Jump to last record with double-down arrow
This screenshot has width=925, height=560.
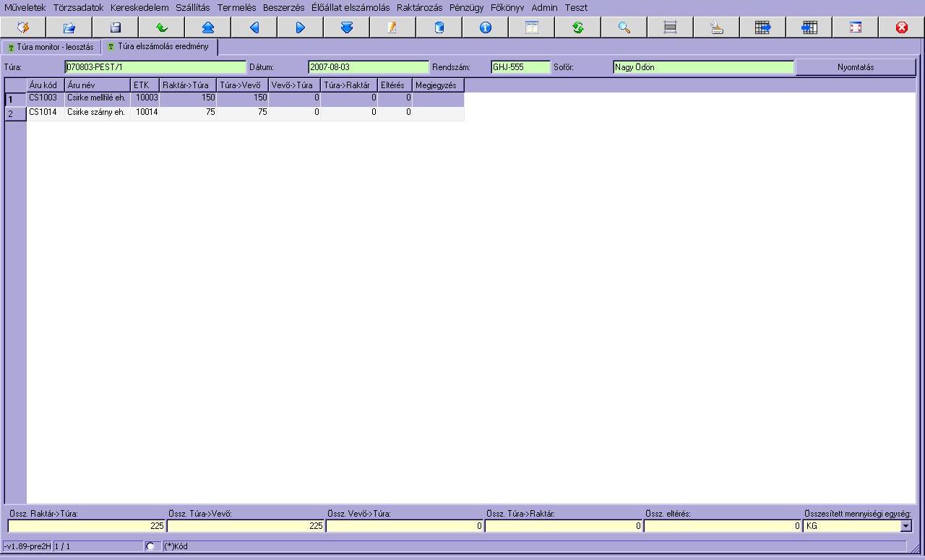(x=346, y=27)
